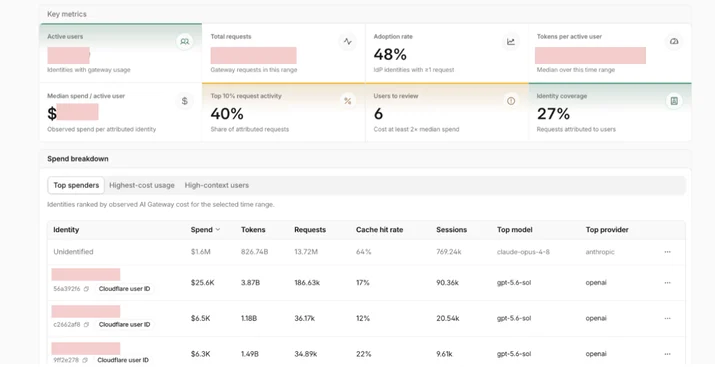Click the Top provider column header
The width and height of the screenshot is (715, 367).
[607, 230]
